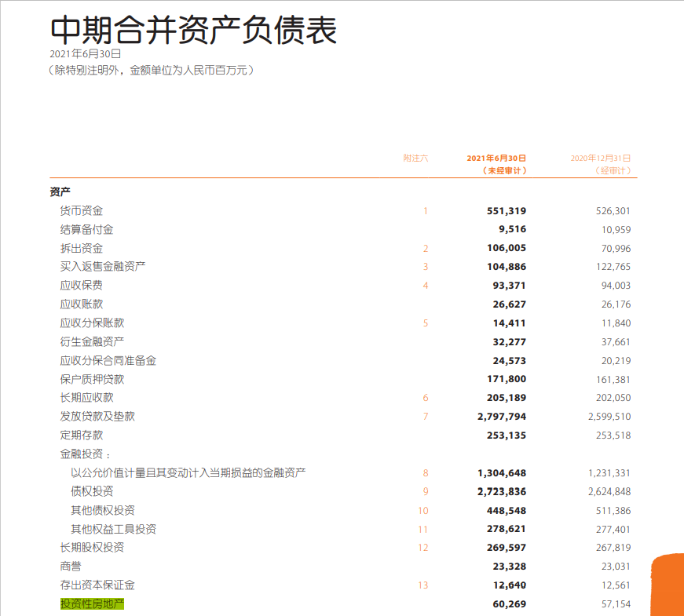
Task: Click note number 12 for 长期股权投资
Action: click(x=423, y=548)
